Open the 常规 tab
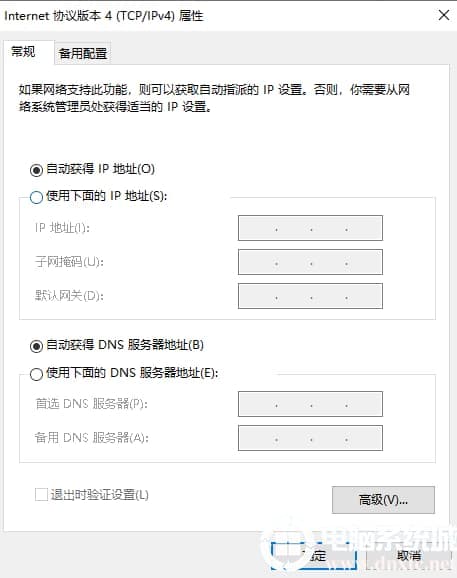Viewport: 457px width, 578px height. (23, 52)
